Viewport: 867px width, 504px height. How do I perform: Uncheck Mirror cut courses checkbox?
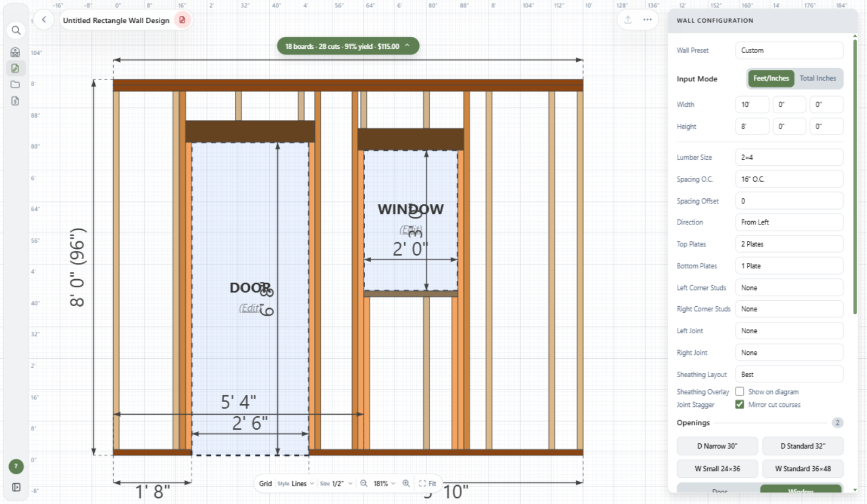click(740, 404)
